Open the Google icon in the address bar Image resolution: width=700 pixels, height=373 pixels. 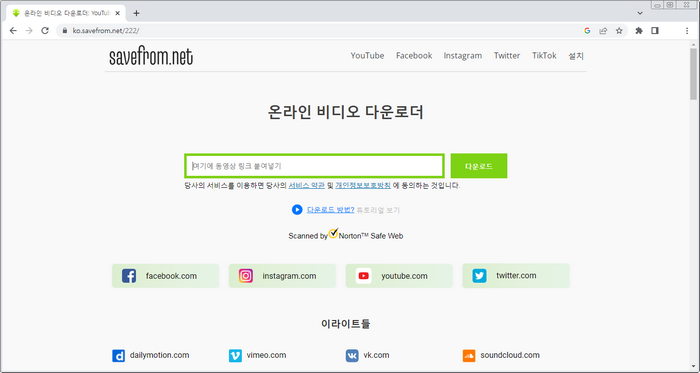click(x=587, y=31)
